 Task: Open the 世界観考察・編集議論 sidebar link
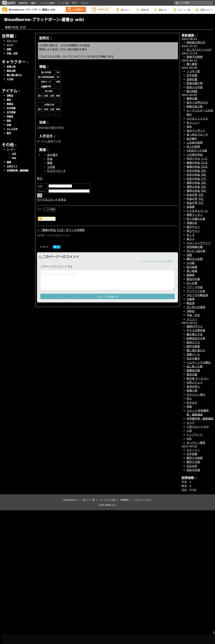coord(18,170)
